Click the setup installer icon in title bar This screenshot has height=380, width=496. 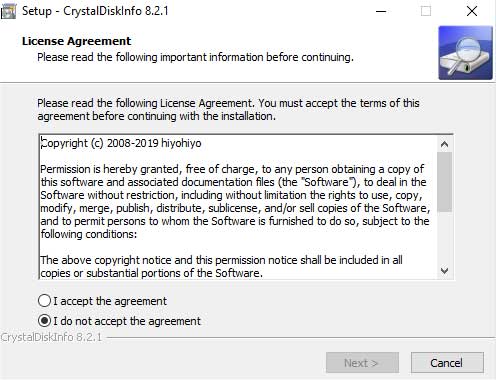pos(8,12)
